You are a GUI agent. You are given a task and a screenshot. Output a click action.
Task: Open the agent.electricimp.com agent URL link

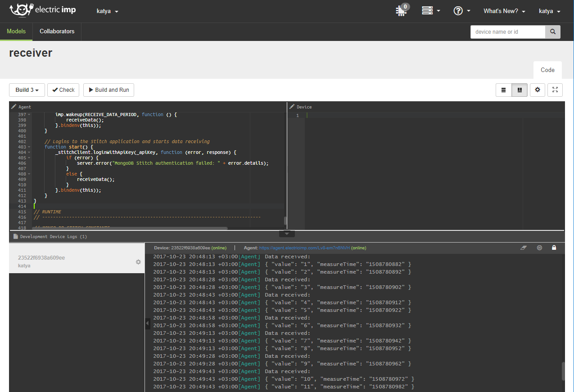coord(304,248)
